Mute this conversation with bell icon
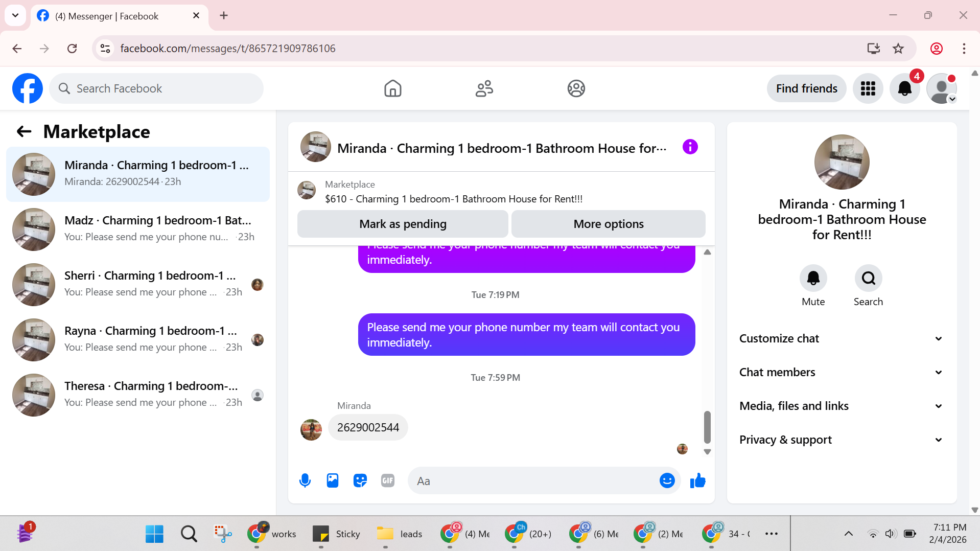The height and width of the screenshot is (551, 980). click(x=813, y=278)
